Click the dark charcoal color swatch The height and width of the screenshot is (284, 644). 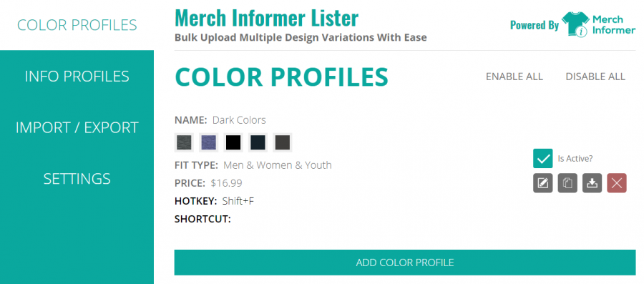click(282, 142)
